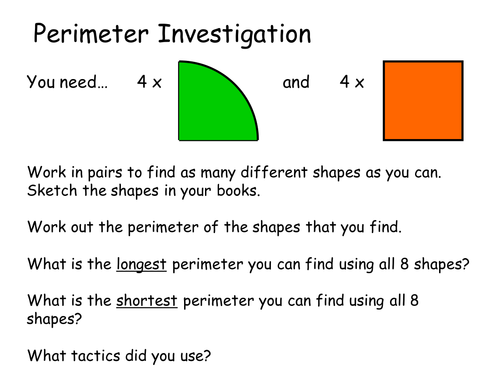Click the underlined word 'longest'
500x375 pixels.
click(x=141, y=265)
